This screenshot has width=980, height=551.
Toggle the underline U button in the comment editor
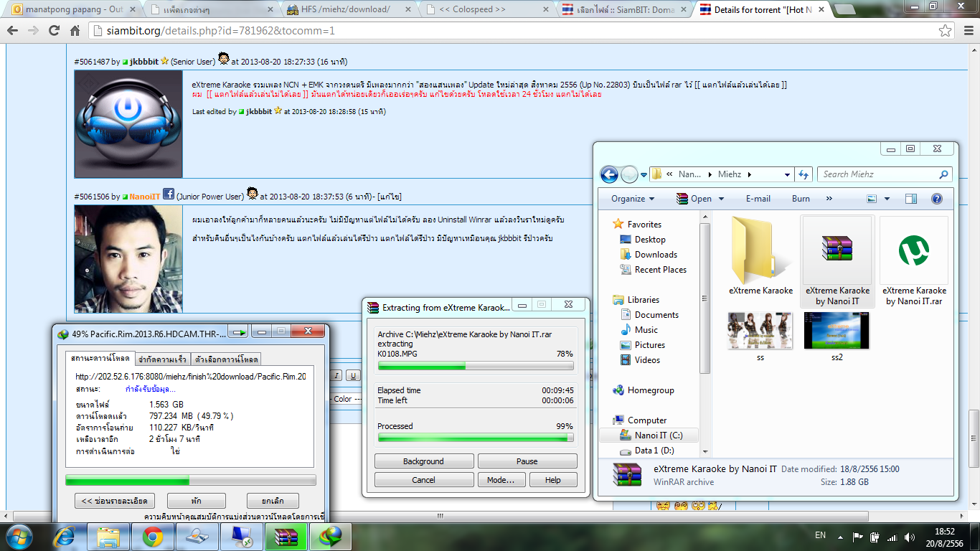click(x=352, y=375)
